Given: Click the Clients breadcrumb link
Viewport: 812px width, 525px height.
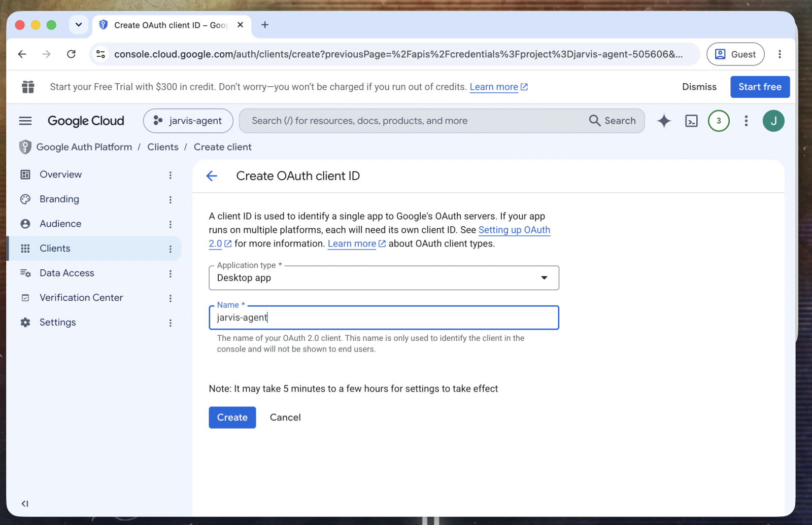Looking at the screenshot, I should pos(163,147).
